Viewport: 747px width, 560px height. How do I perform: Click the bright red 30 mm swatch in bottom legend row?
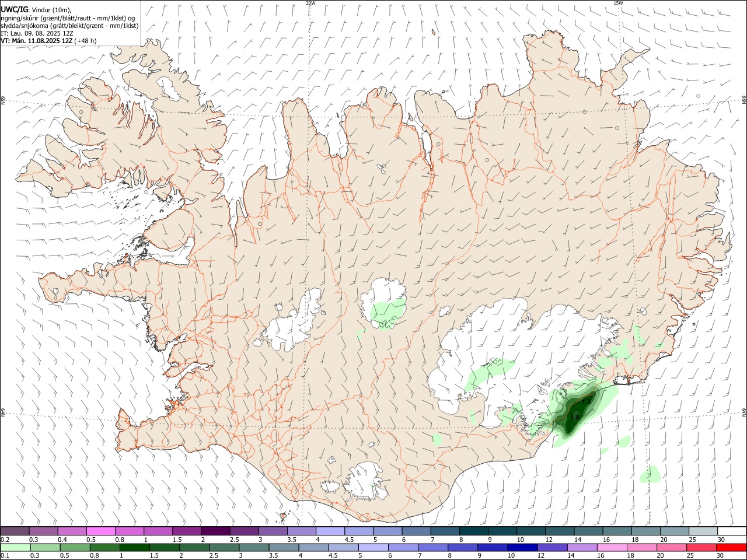click(731, 547)
